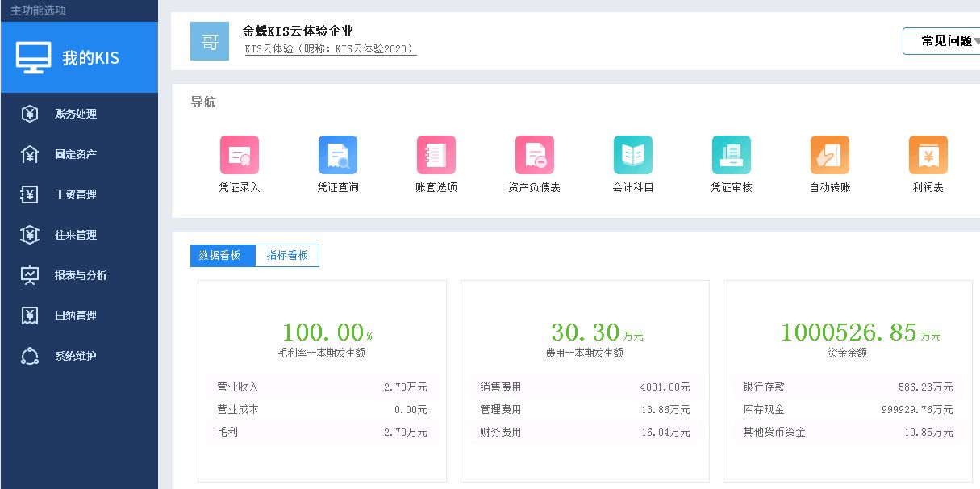Click the 往来管理 sidebar icon
This screenshot has width=980, height=489.
coord(30,235)
